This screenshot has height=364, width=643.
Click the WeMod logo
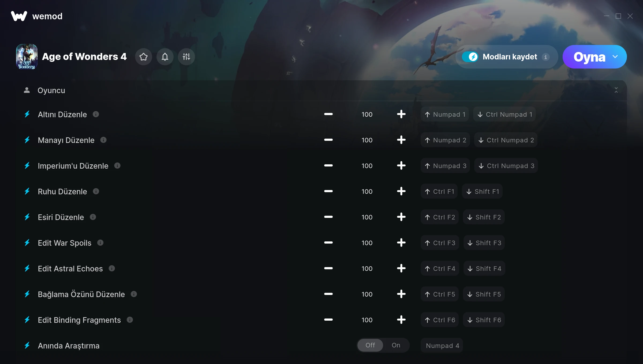coord(19,16)
